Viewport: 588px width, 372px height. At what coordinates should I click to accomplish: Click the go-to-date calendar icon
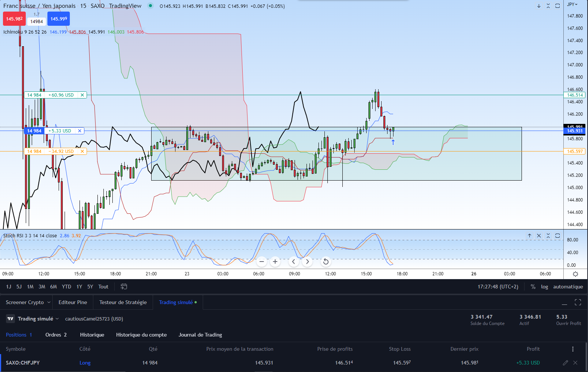(124, 287)
